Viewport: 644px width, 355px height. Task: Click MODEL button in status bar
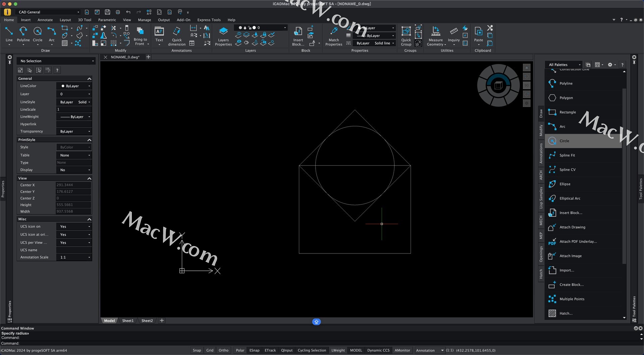click(x=356, y=350)
